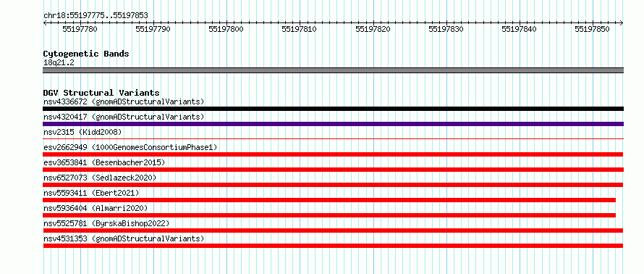Viewport: 644px width, 274px height.
Task: Click the red bar for esv2662949
Action: [x=333, y=154]
